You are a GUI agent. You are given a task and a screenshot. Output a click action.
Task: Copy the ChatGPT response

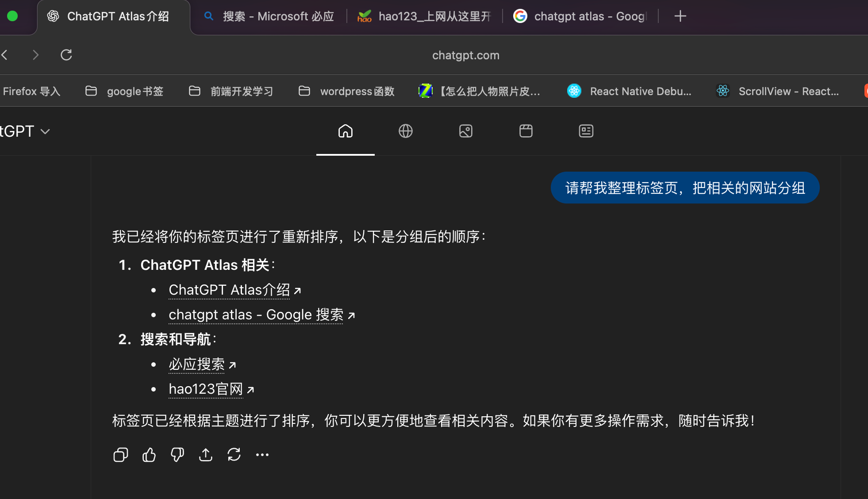120,455
